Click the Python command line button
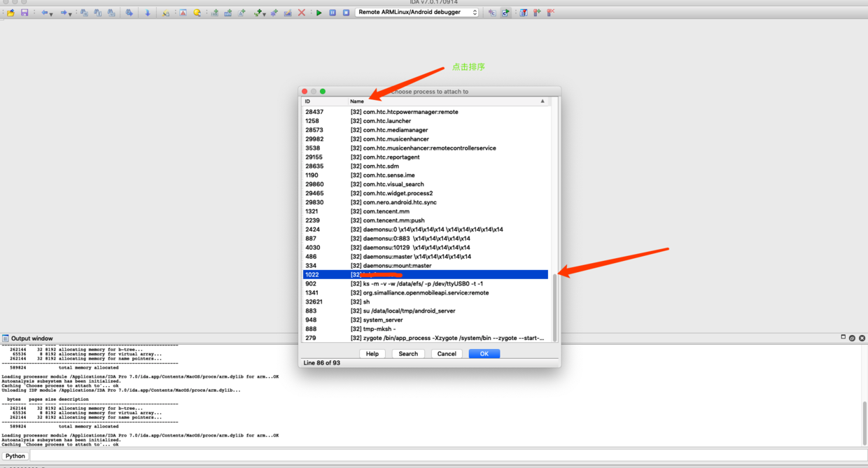868x468 pixels. [x=15, y=456]
